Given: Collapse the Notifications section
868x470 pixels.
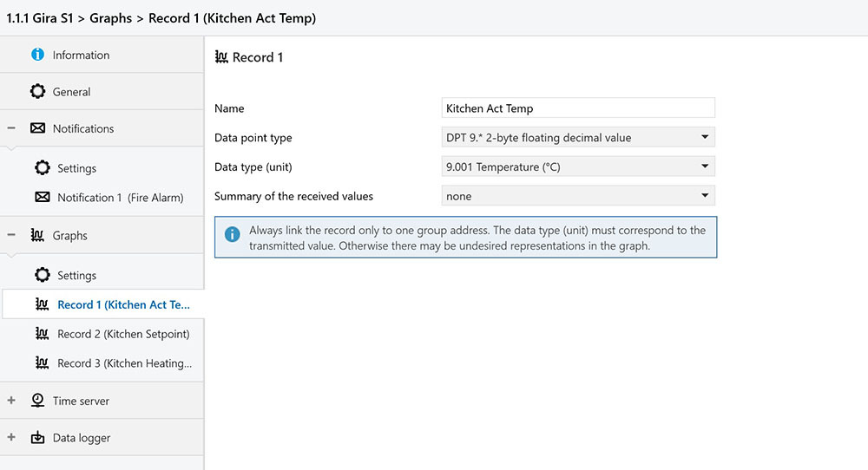Looking at the screenshot, I should point(11,128).
